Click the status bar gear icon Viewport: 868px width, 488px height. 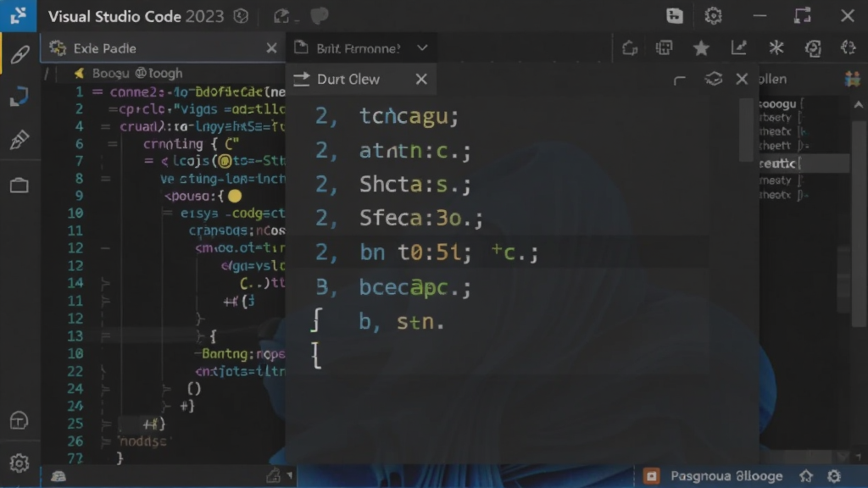pyautogui.click(x=834, y=476)
